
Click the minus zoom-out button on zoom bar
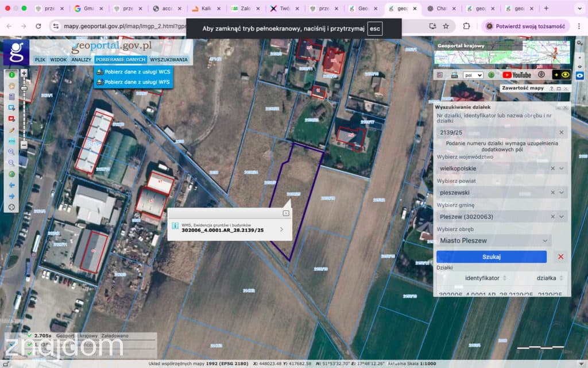click(24, 144)
